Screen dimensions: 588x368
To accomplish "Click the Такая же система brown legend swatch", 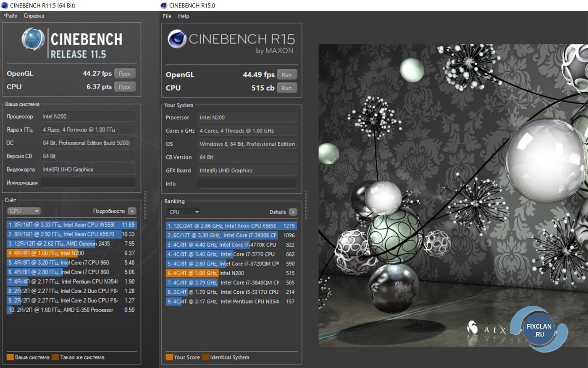I will click(x=55, y=358).
